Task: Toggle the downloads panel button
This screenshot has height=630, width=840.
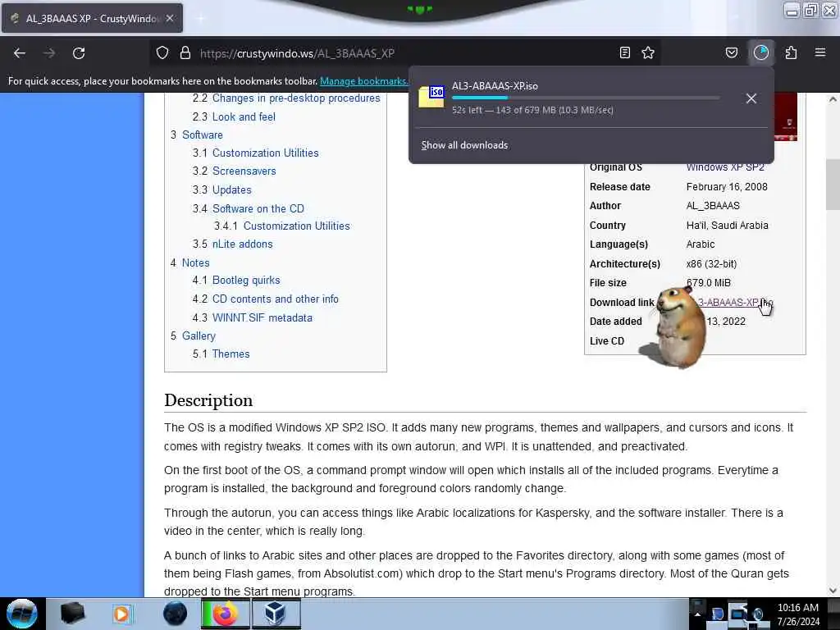Action: (761, 53)
